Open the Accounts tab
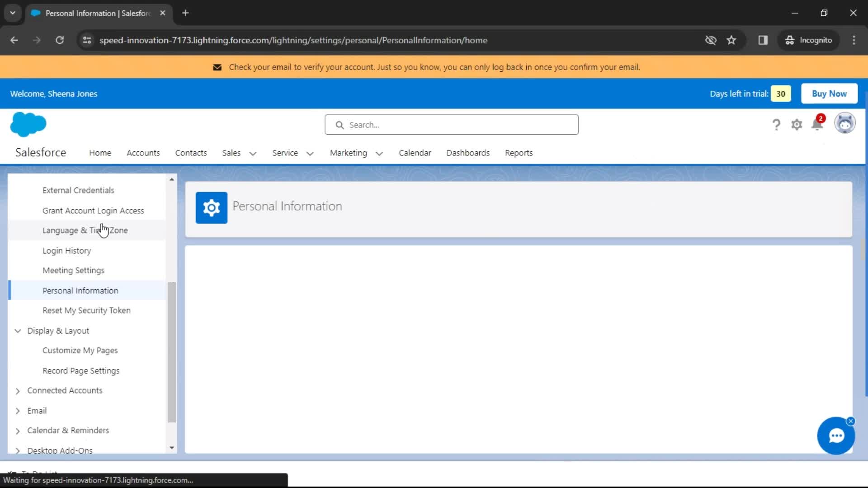868x488 pixels. (x=143, y=153)
